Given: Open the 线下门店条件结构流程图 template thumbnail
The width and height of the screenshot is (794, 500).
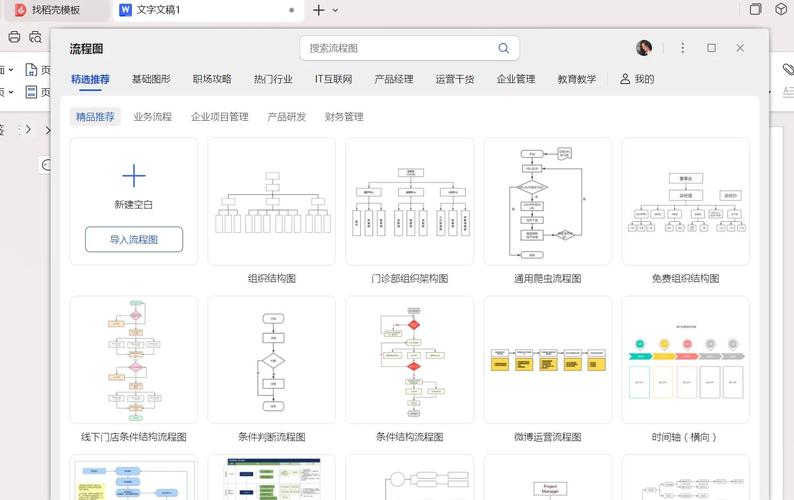Looking at the screenshot, I should pyautogui.click(x=134, y=360).
